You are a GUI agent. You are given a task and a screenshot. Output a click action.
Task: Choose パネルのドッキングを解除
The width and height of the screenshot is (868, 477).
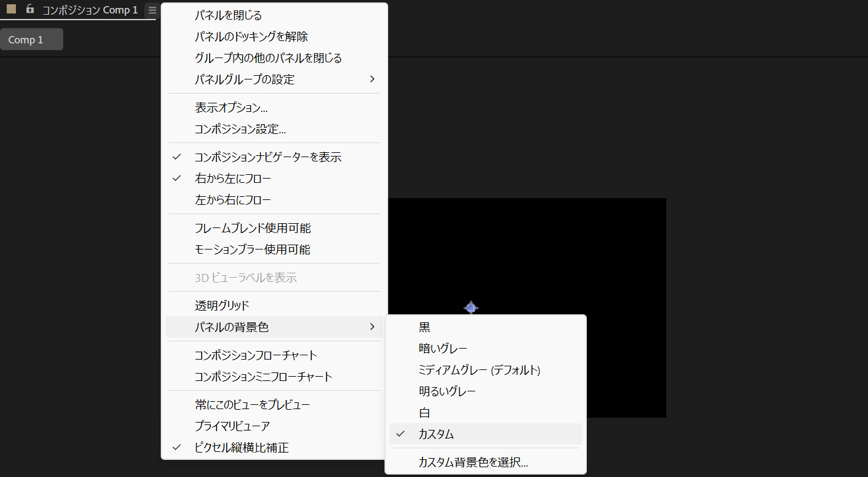(274, 37)
